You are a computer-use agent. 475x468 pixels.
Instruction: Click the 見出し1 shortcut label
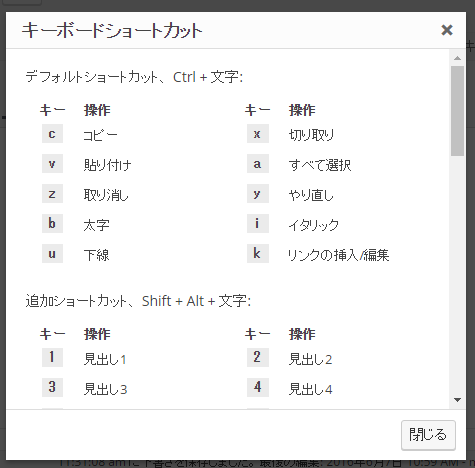click(105, 359)
